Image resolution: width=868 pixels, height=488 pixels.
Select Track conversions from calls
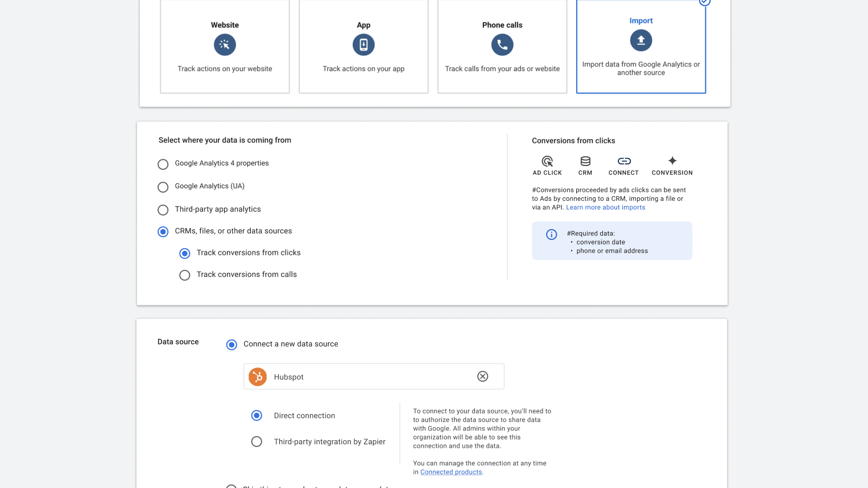pyautogui.click(x=185, y=275)
